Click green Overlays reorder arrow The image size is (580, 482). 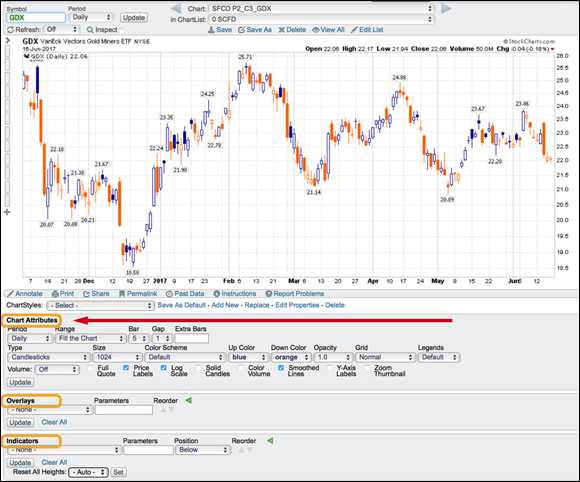pyautogui.click(x=188, y=400)
